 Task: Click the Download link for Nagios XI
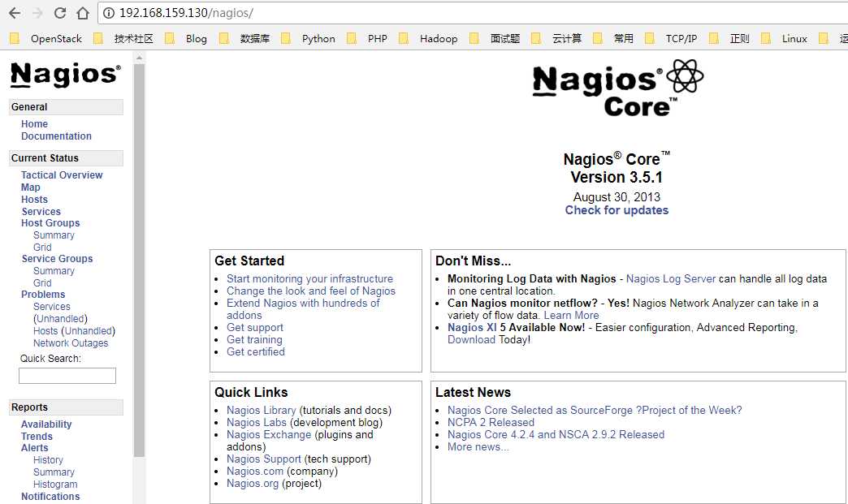(471, 339)
